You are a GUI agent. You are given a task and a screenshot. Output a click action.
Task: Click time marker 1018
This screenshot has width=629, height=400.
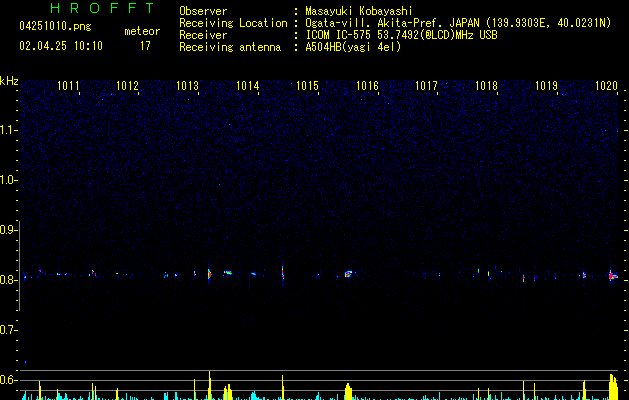pos(486,86)
